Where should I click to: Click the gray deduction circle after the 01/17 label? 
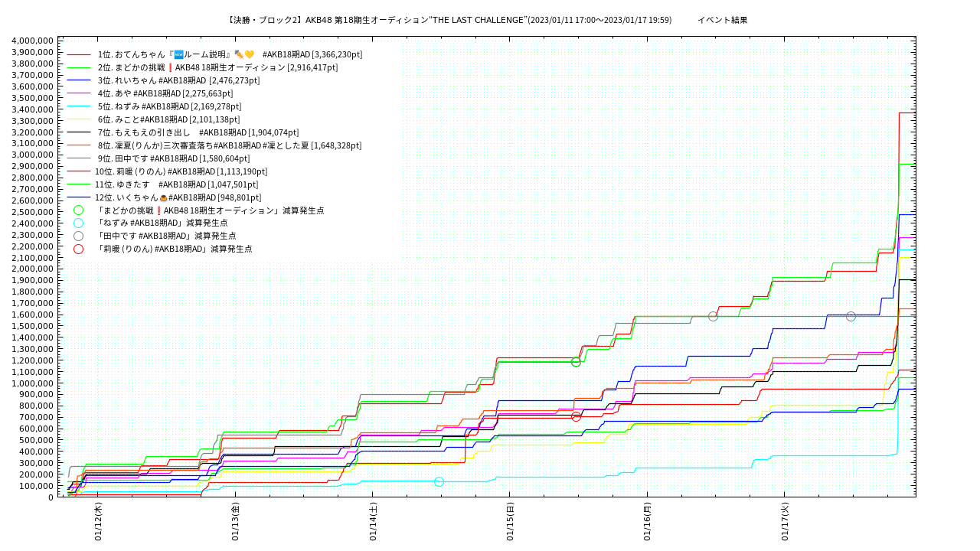click(x=851, y=316)
